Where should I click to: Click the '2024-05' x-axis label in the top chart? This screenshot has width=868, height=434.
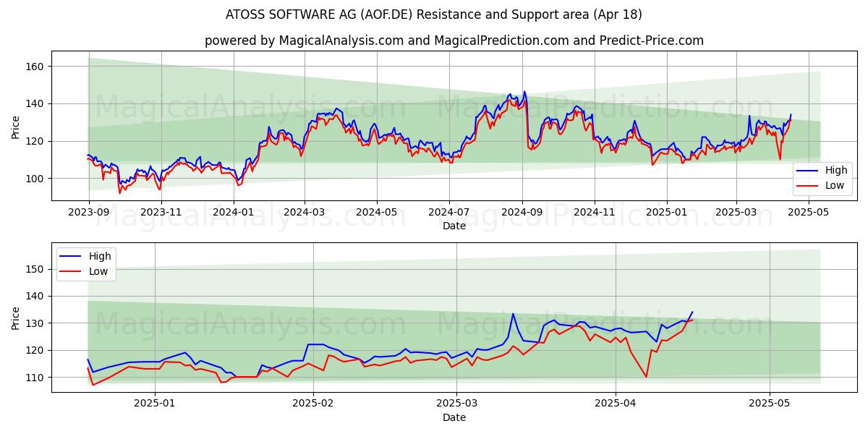376,213
